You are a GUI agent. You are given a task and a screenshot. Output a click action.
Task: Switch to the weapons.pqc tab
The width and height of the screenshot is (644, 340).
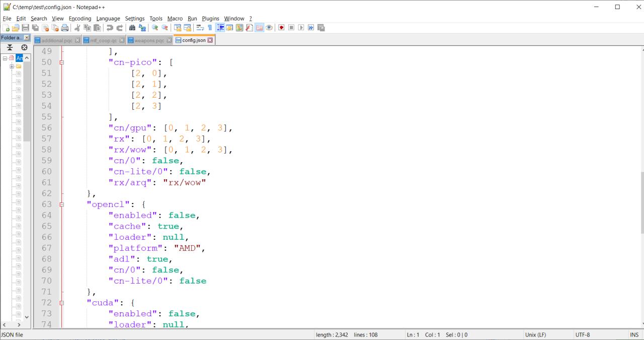point(149,40)
